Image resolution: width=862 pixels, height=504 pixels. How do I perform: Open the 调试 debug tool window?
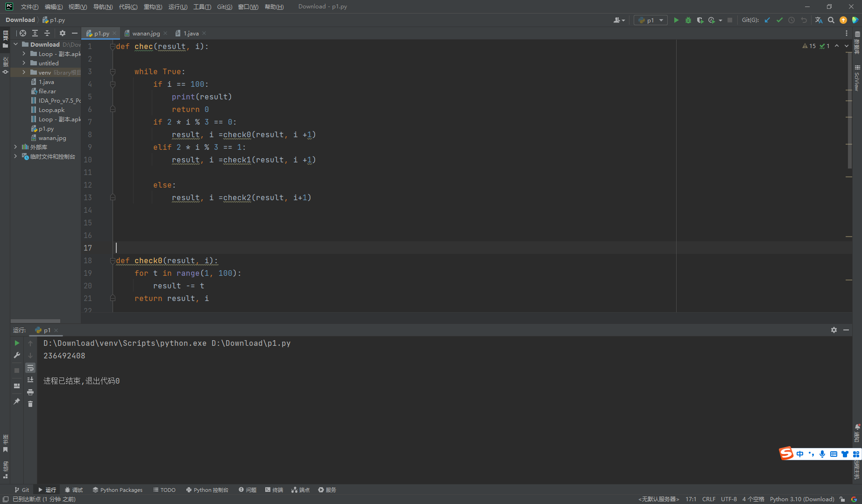(x=74, y=490)
